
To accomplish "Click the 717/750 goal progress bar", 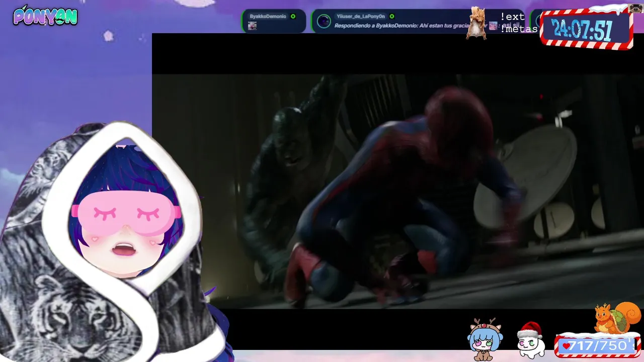I will click(x=597, y=346).
